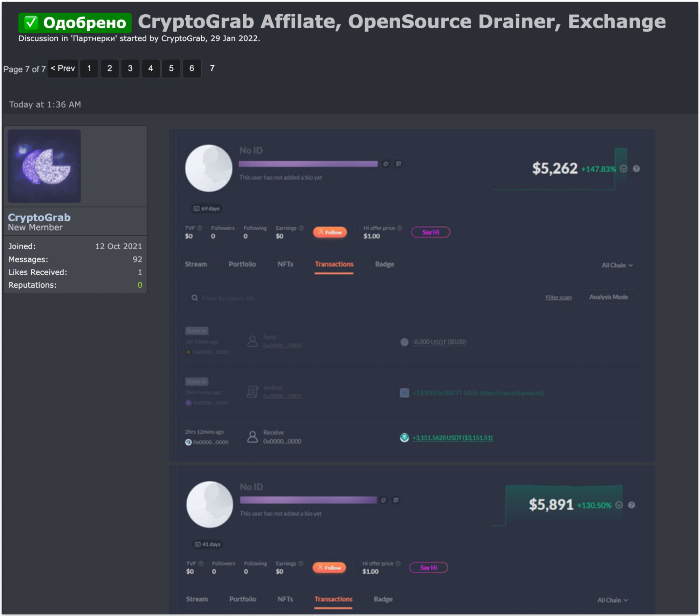
Task: Click chain icon beside 2hrs 12mins ago address
Action: click(188, 442)
